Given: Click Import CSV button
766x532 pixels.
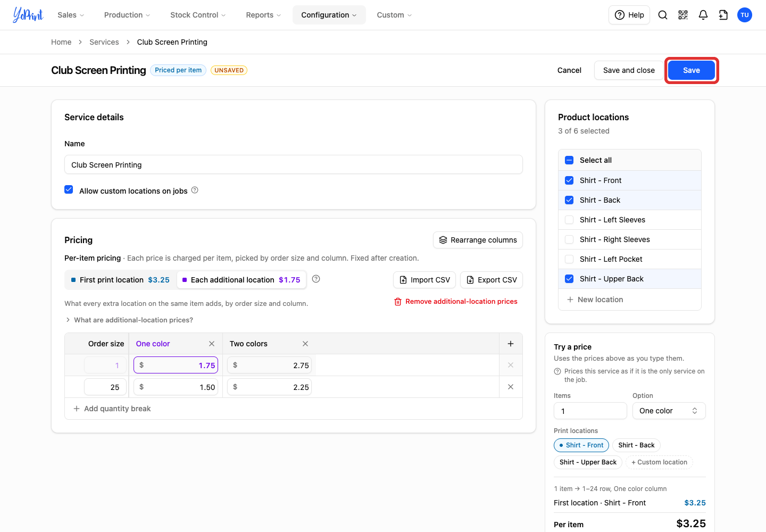Looking at the screenshot, I should [x=424, y=280].
